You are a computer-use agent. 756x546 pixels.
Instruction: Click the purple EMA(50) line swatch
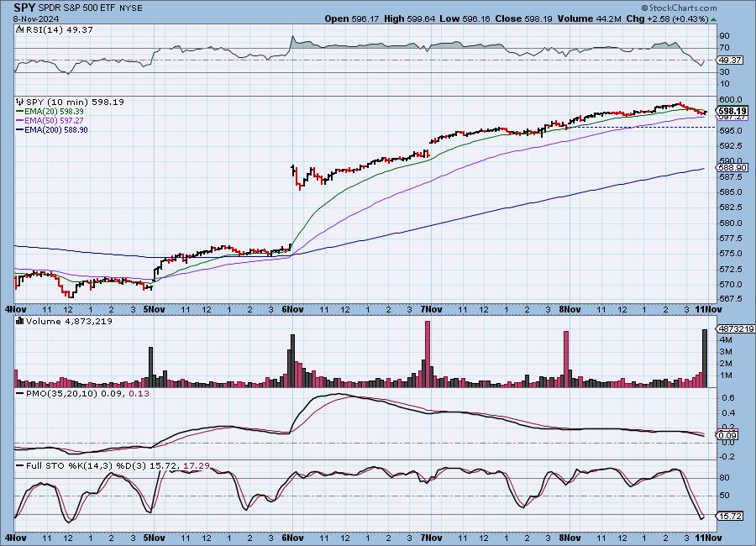pyautogui.click(x=20, y=121)
